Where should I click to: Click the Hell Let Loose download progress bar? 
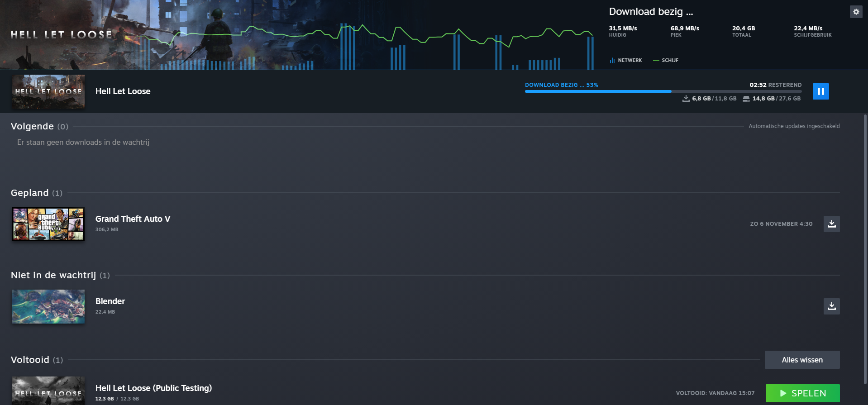(x=663, y=91)
